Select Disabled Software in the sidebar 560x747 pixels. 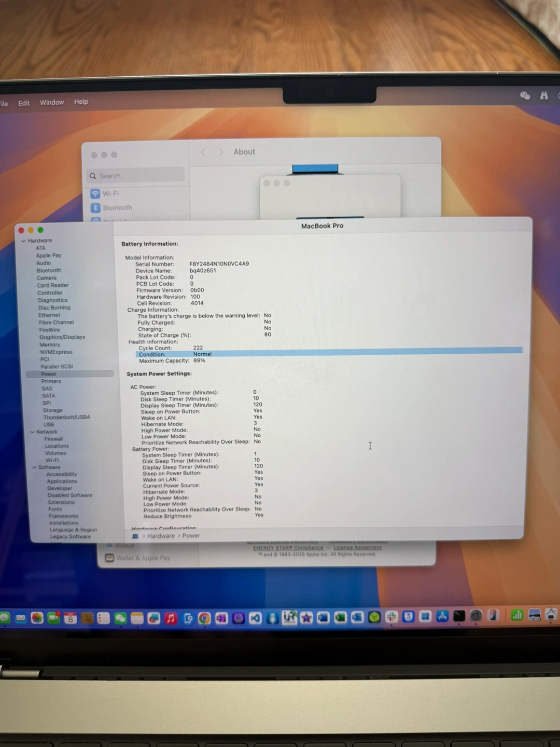pyautogui.click(x=70, y=495)
